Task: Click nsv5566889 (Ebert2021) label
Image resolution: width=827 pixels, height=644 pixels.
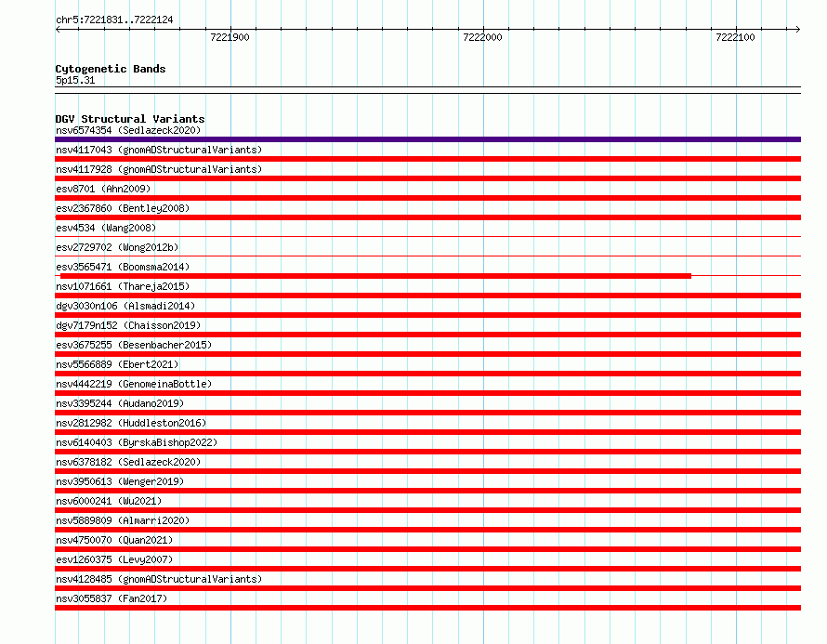Action: click(117, 364)
